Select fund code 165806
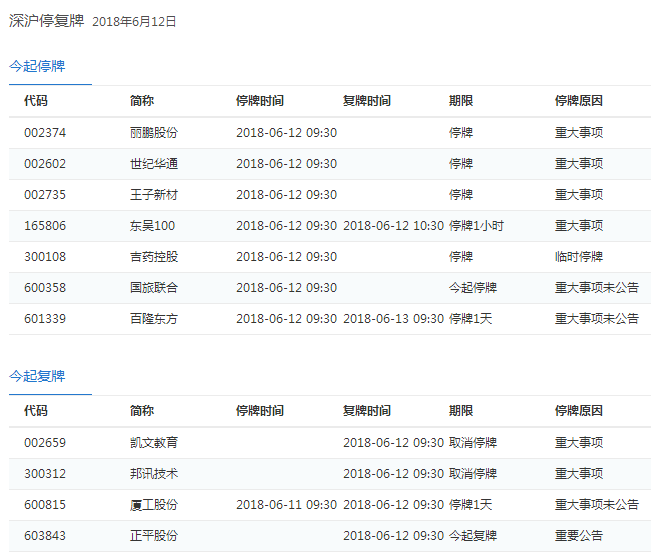Image resolution: width=651 pixels, height=559 pixels. pyautogui.click(x=45, y=226)
